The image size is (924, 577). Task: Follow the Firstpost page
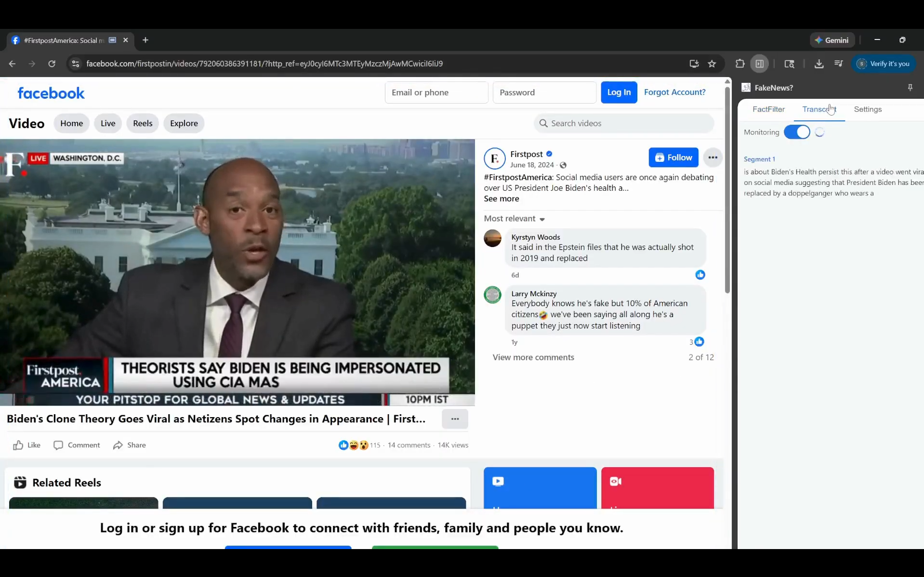coord(673,157)
